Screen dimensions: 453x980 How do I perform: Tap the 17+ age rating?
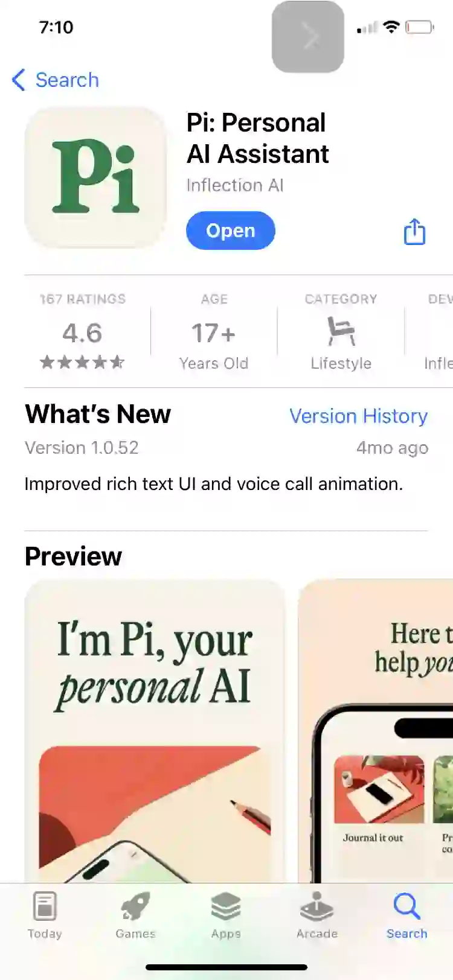[x=214, y=332]
